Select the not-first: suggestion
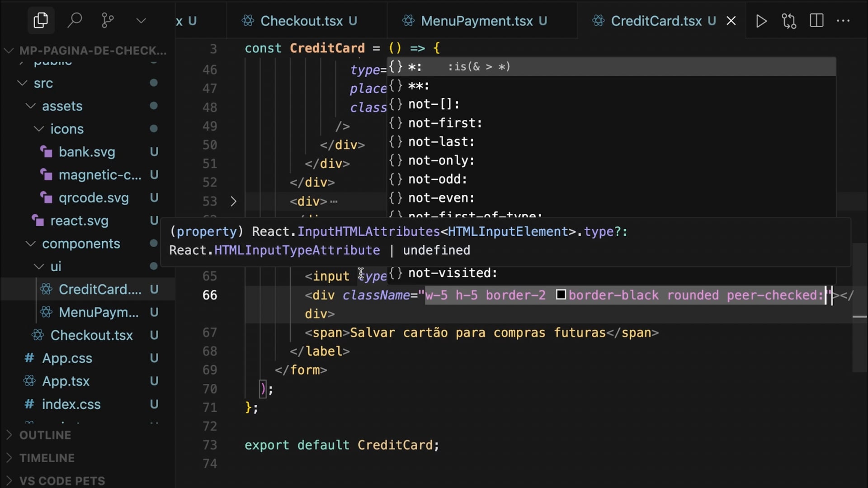This screenshot has width=868, height=488. click(x=445, y=123)
